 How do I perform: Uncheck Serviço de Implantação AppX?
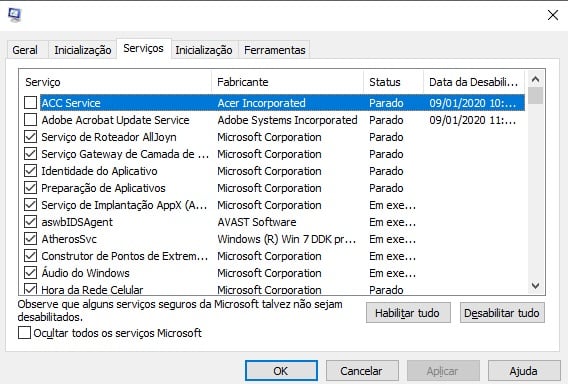[x=30, y=205]
